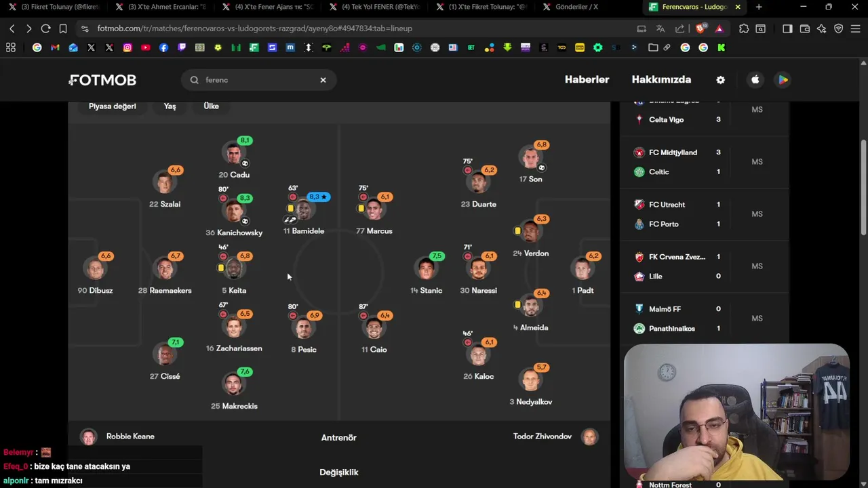Open the Brave Wallet icon
This screenshot has height=488, width=868.
[805, 28]
